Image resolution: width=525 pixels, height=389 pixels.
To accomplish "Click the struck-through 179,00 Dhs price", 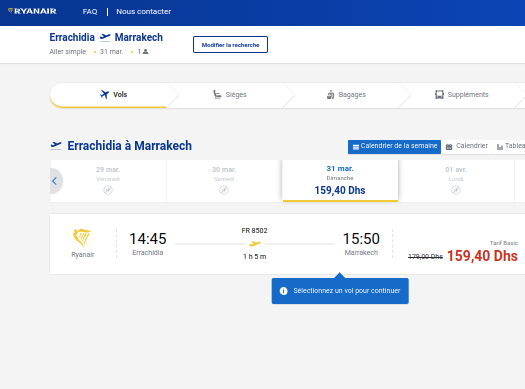I will tap(425, 257).
